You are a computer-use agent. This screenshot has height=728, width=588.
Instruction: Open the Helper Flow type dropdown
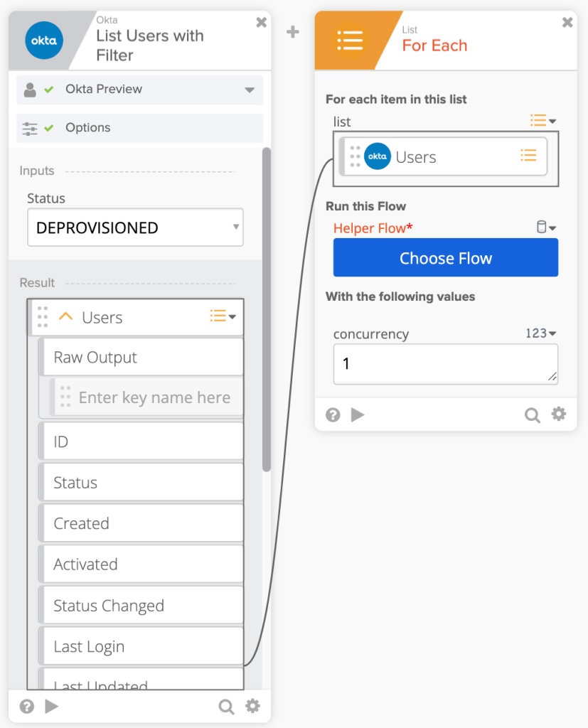[x=545, y=227]
